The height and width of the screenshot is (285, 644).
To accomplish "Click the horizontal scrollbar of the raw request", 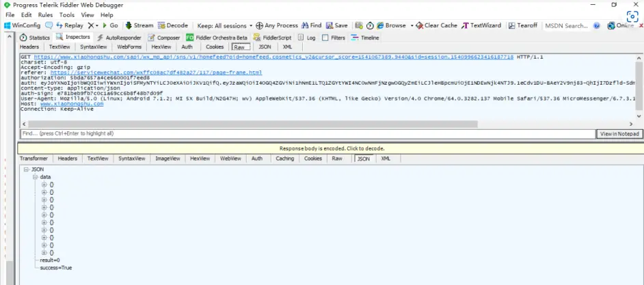I will click(x=252, y=124).
